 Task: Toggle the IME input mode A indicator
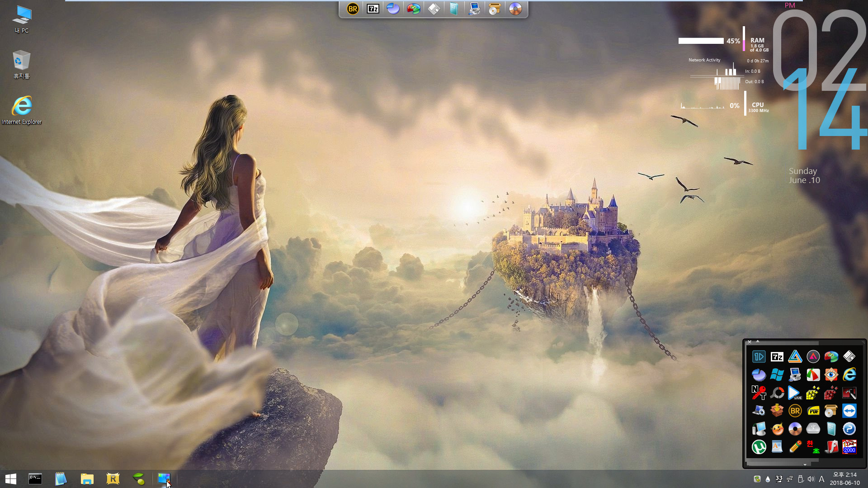pyautogui.click(x=822, y=479)
